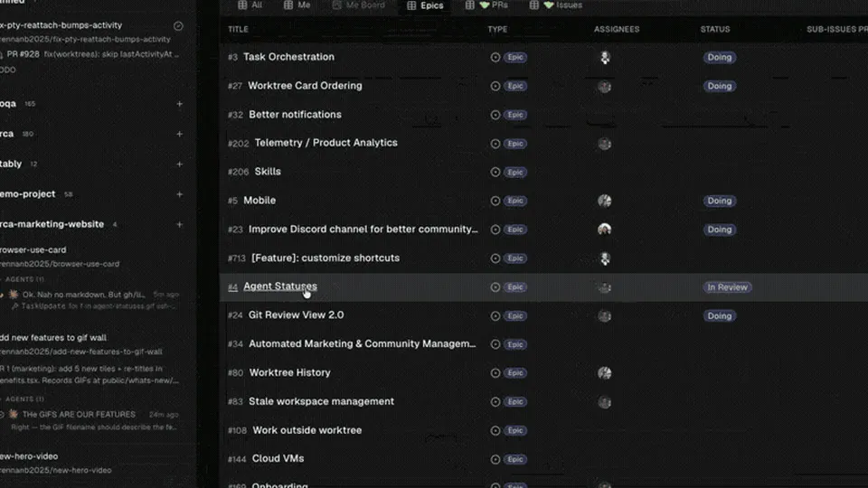Click the assignee avatar for Improve Discord channel
Viewport: 868px width, 488px height.
click(605, 230)
